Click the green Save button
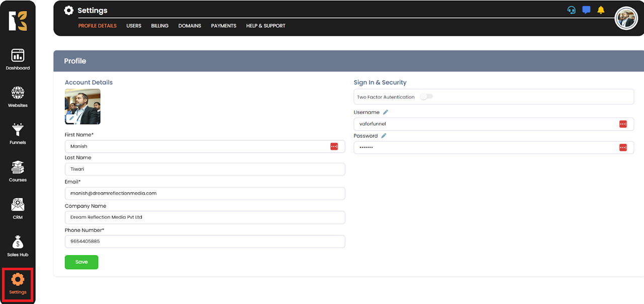This screenshot has width=644, height=304. coord(81,262)
